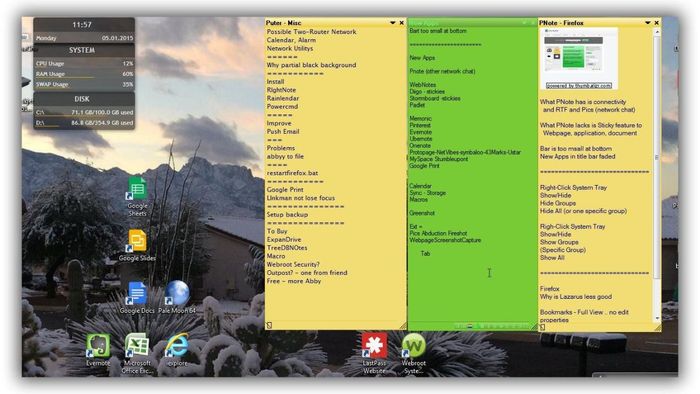Click 'Why is Lazarus less good' line
The image size is (700, 394).
[576, 297]
